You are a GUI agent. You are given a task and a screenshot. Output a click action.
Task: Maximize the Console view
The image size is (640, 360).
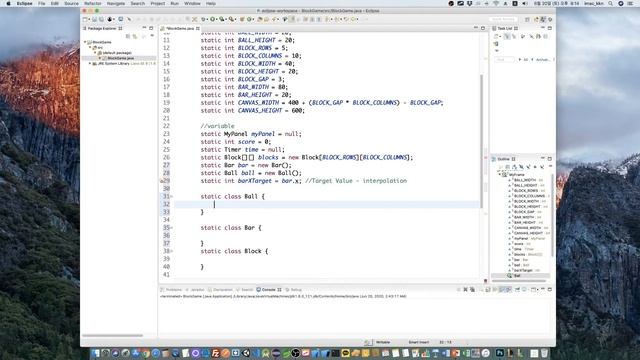pos(550,289)
